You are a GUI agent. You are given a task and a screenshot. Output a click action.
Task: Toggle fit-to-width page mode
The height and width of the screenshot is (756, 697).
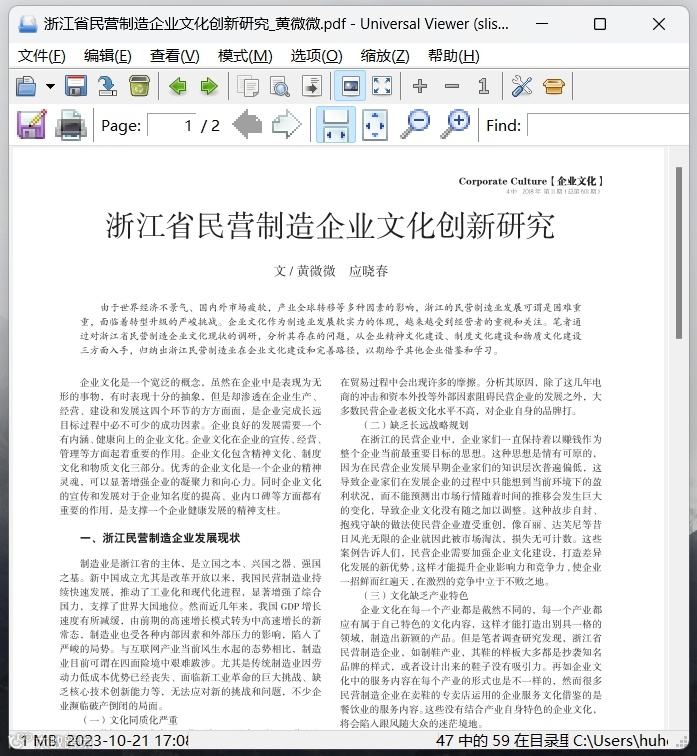pyautogui.click(x=336, y=125)
